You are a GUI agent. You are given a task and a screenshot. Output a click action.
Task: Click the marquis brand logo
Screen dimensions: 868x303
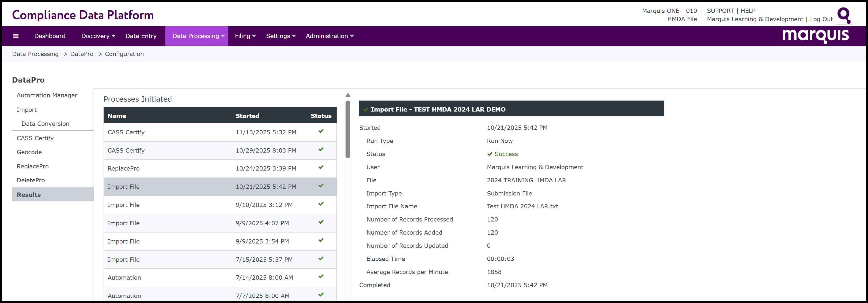[x=815, y=36]
